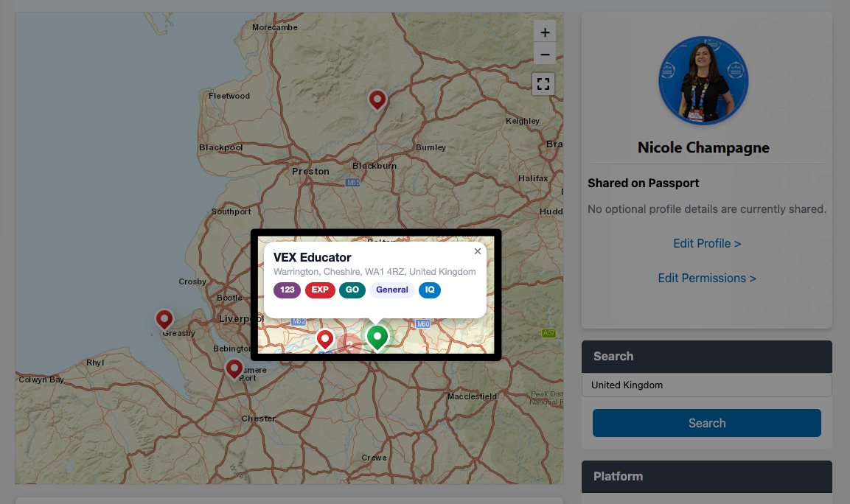Click the Colwyn Bay label on the map
This screenshot has height=504, width=850.
[x=41, y=379]
